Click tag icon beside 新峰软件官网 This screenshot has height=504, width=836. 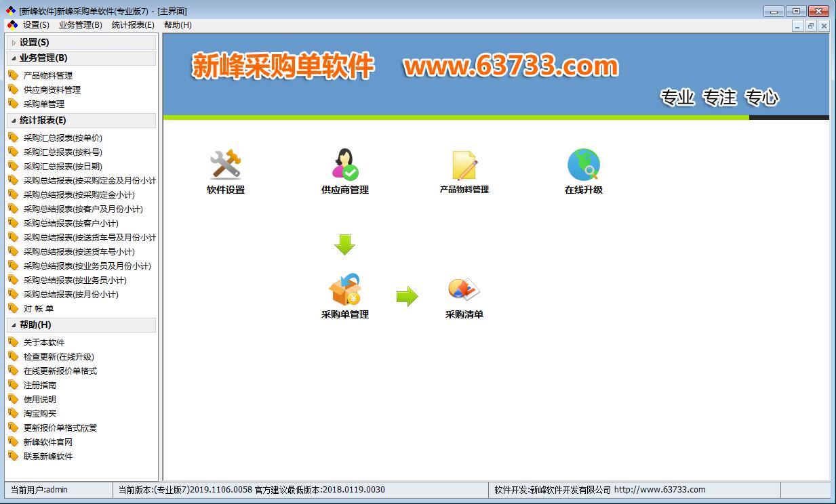tap(13, 442)
